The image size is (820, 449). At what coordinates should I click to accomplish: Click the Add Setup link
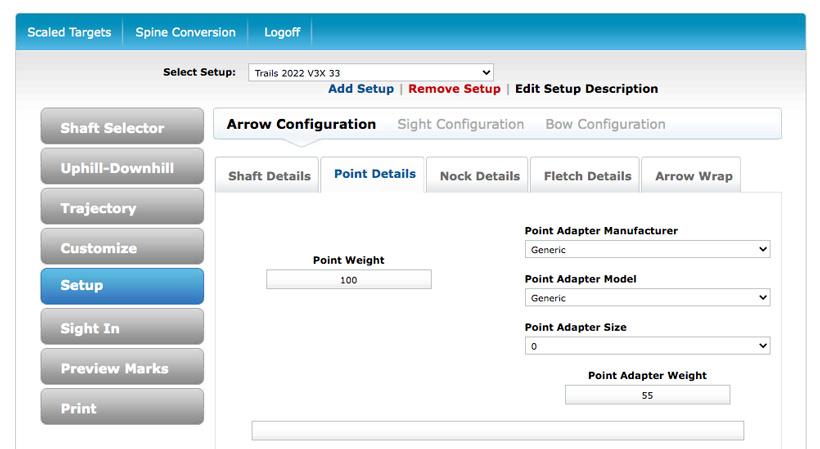[361, 89]
